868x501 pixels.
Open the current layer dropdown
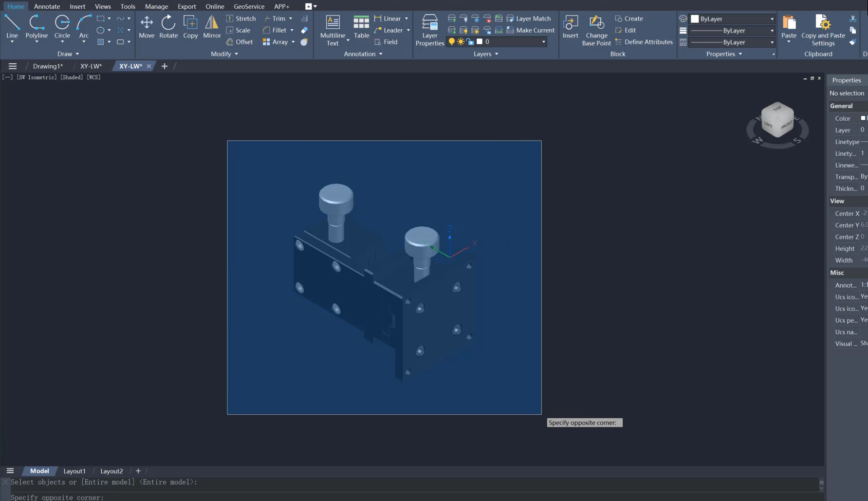pyautogui.click(x=544, y=42)
